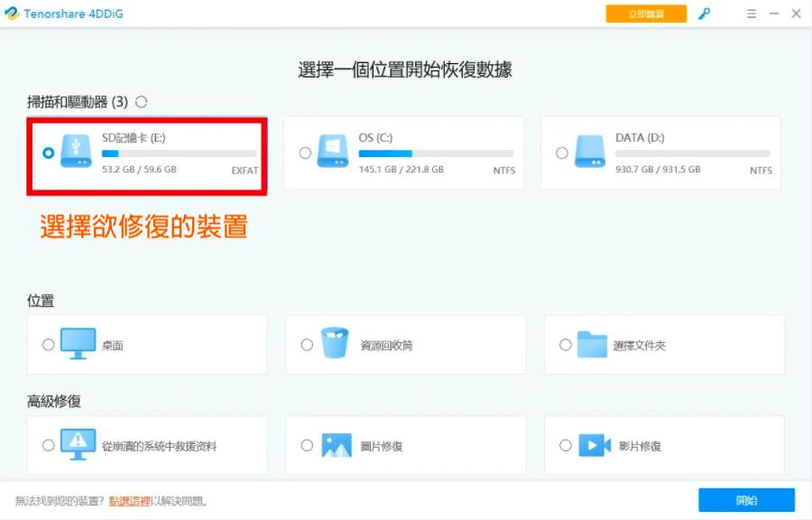Click the 930.7 GB / 931.5 GB text
Image resolution: width=812 pixels, height=520 pixels.
(659, 170)
